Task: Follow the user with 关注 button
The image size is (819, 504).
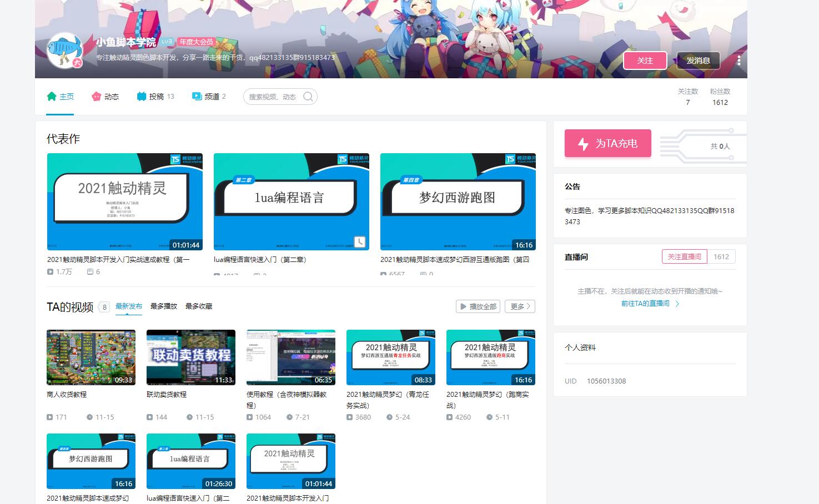Action: 645,61
